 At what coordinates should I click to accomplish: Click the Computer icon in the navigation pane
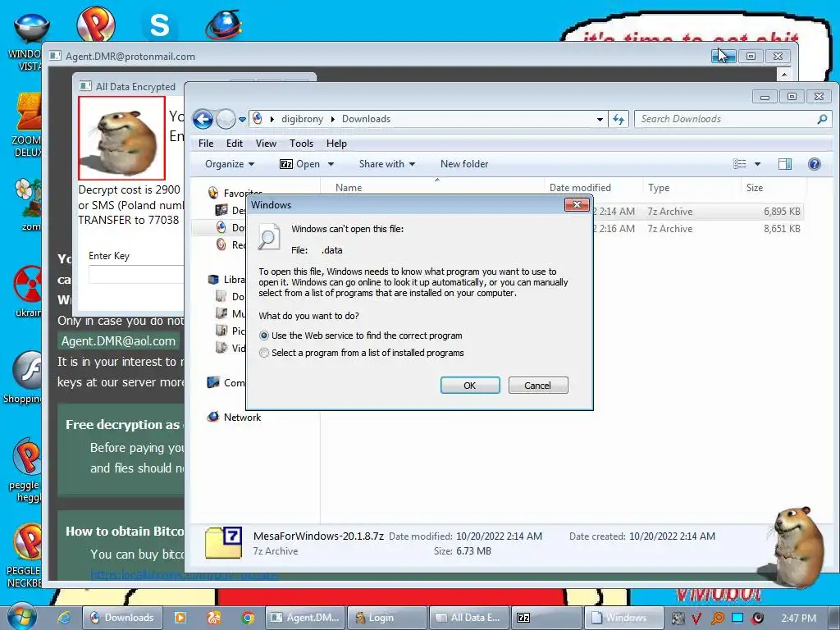point(213,382)
